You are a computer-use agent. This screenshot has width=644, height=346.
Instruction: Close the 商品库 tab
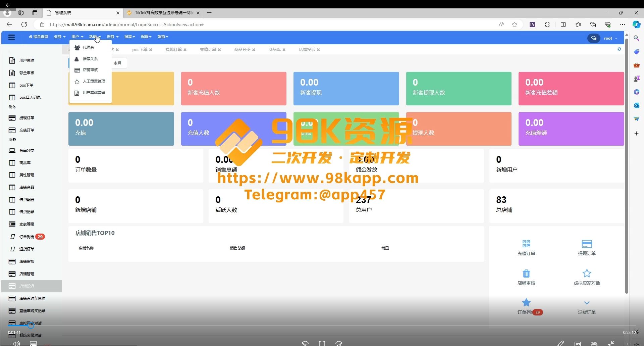click(284, 50)
